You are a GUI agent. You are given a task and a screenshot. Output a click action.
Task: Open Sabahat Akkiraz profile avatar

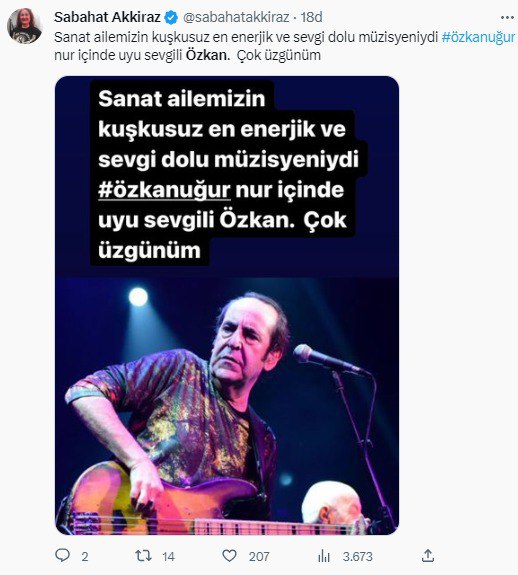click(x=25, y=26)
